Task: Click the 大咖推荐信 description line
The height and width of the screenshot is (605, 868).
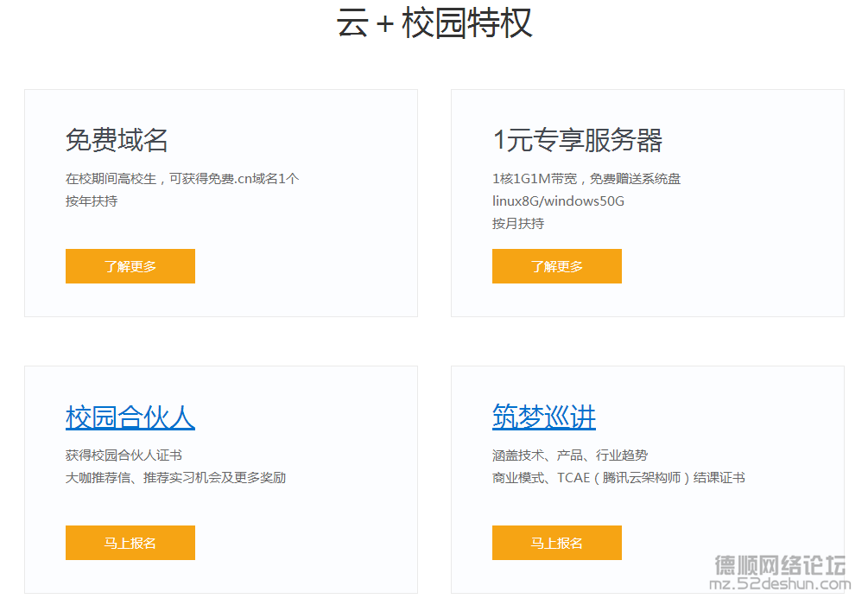Action: 175,478
